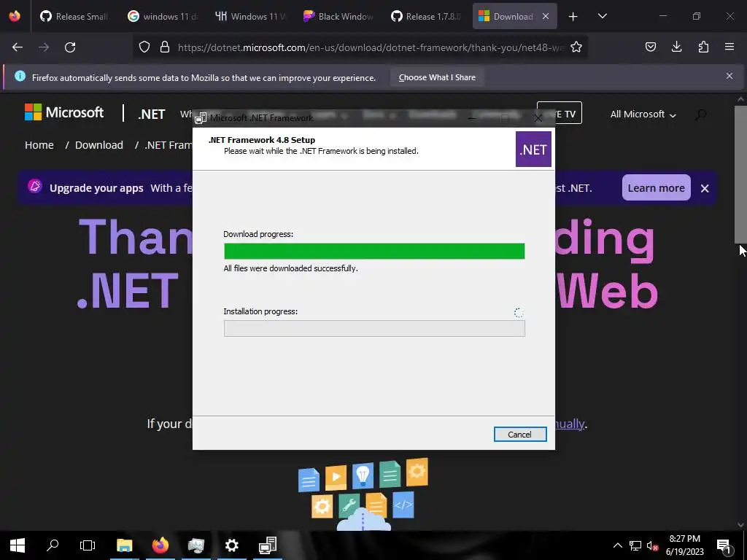Open the tracking protection shield icon
This screenshot has height=560, width=747.
144,47
